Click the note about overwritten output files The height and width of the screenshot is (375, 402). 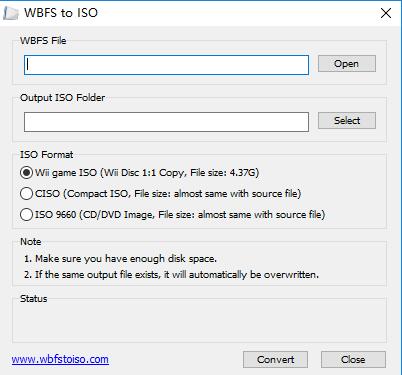point(171,275)
